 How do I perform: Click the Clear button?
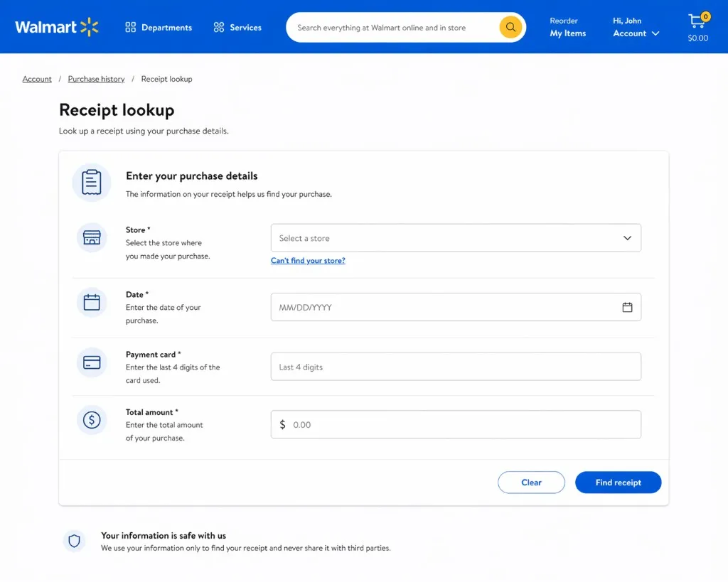(531, 482)
